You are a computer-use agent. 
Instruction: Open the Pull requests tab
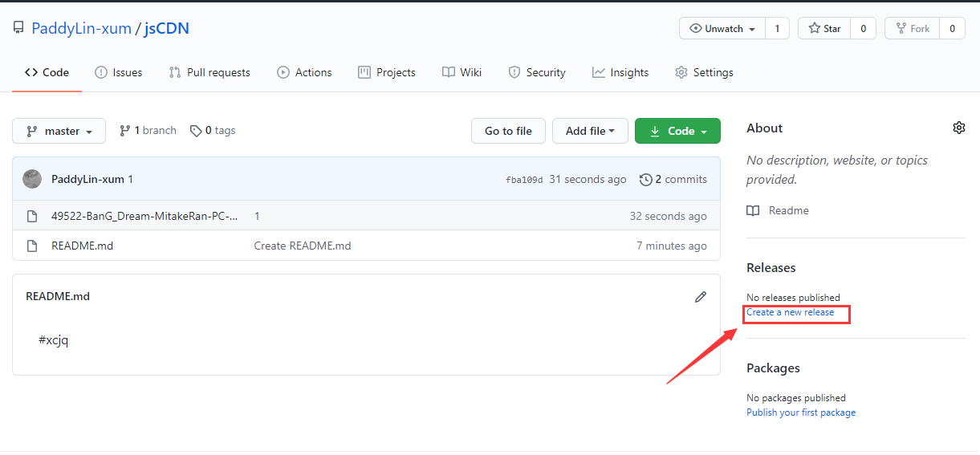[x=209, y=72]
